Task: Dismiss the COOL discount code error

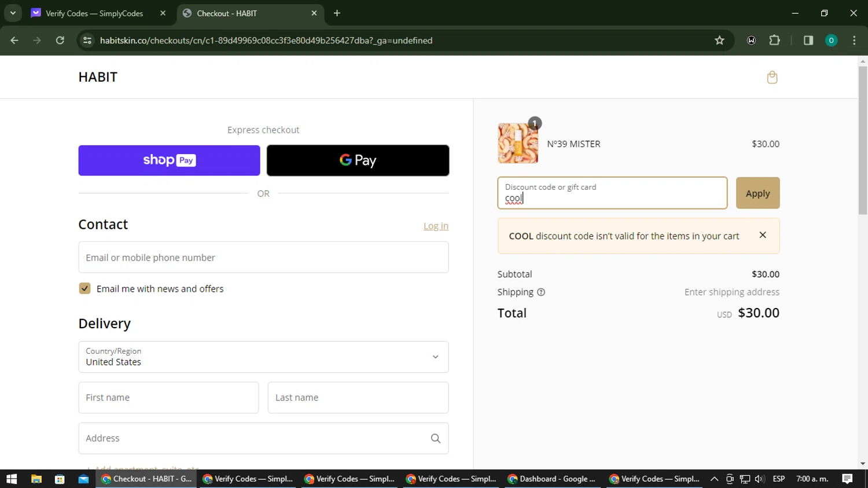Action: point(763,235)
